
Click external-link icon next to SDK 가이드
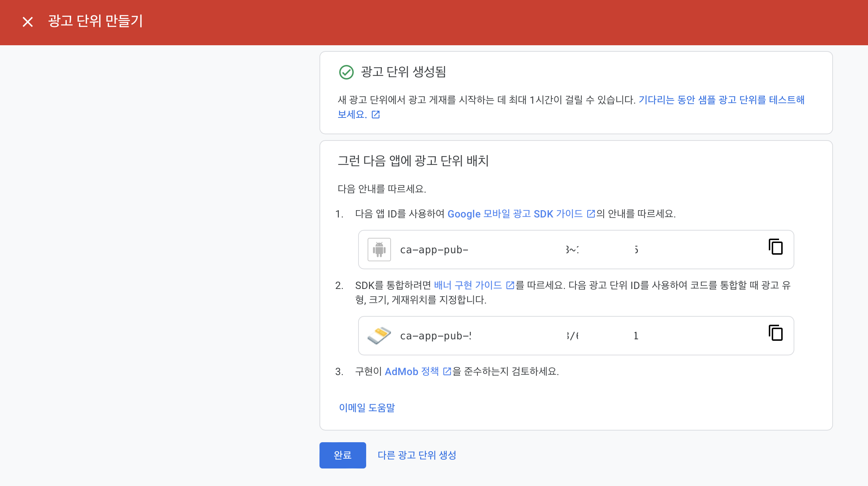point(591,214)
